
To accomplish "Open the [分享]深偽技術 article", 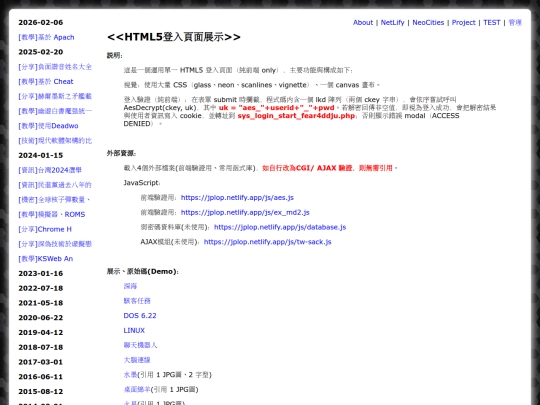I will (x=55, y=244).
